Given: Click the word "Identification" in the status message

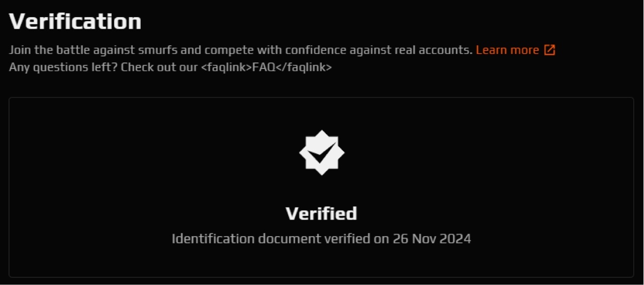Looking at the screenshot, I should pos(213,239).
